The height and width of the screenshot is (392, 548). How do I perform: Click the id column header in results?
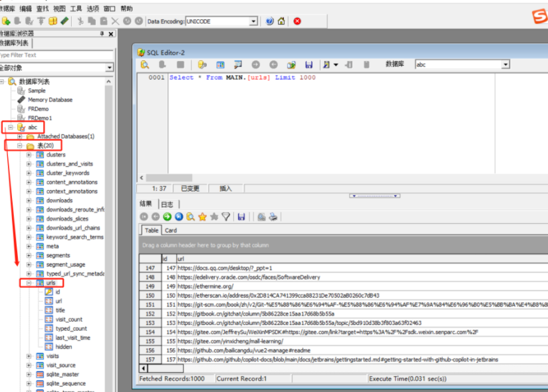[x=169, y=258]
